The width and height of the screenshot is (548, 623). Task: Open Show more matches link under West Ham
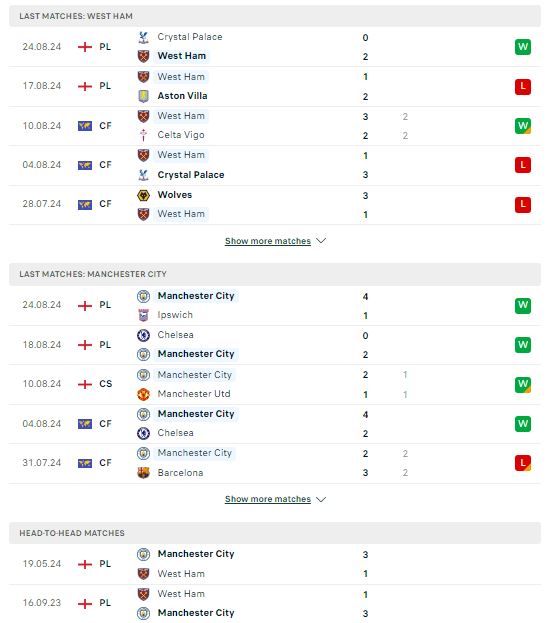pyautogui.click(x=268, y=241)
